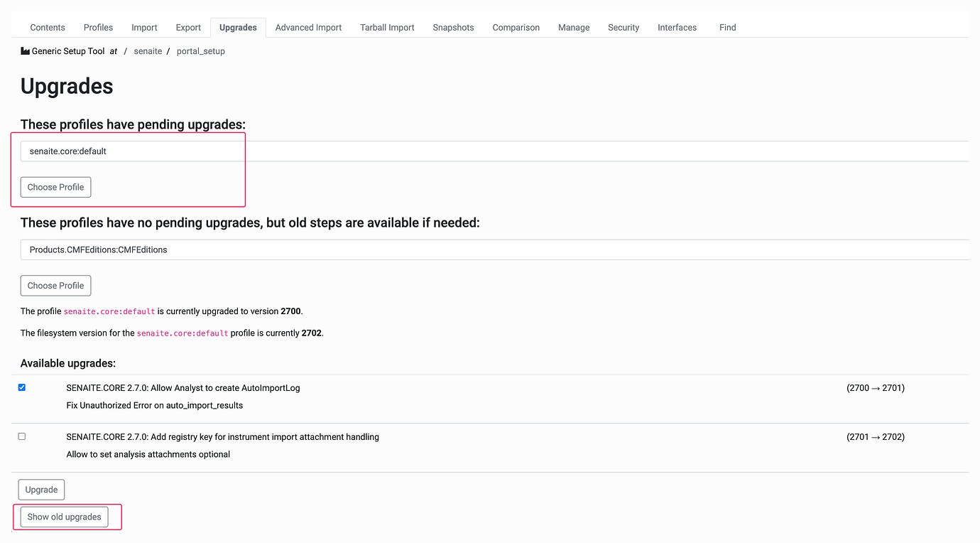
Task: Navigate to senaite via the breadcrumb
Action: pos(148,50)
